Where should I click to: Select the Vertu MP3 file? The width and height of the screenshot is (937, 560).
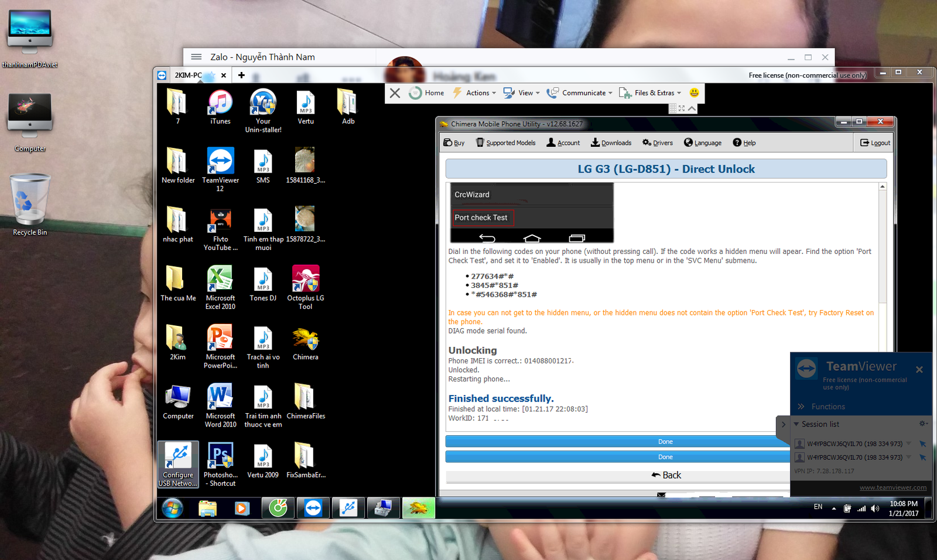pyautogui.click(x=306, y=107)
